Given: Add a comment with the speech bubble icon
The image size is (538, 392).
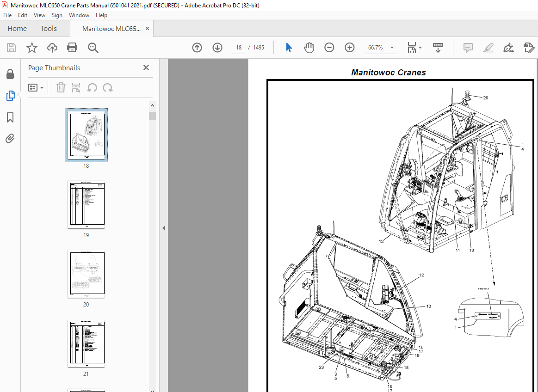Looking at the screenshot, I should pos(468,48).
